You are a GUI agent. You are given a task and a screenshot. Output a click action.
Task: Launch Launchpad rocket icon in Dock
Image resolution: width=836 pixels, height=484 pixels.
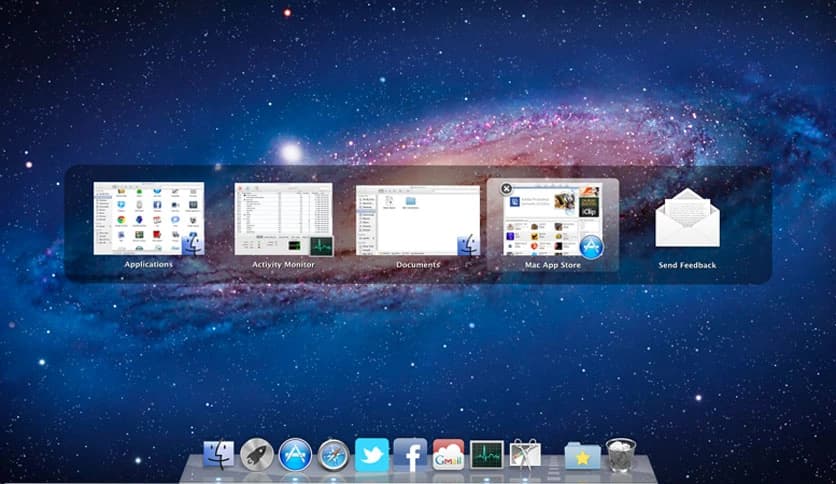(257, 454)
